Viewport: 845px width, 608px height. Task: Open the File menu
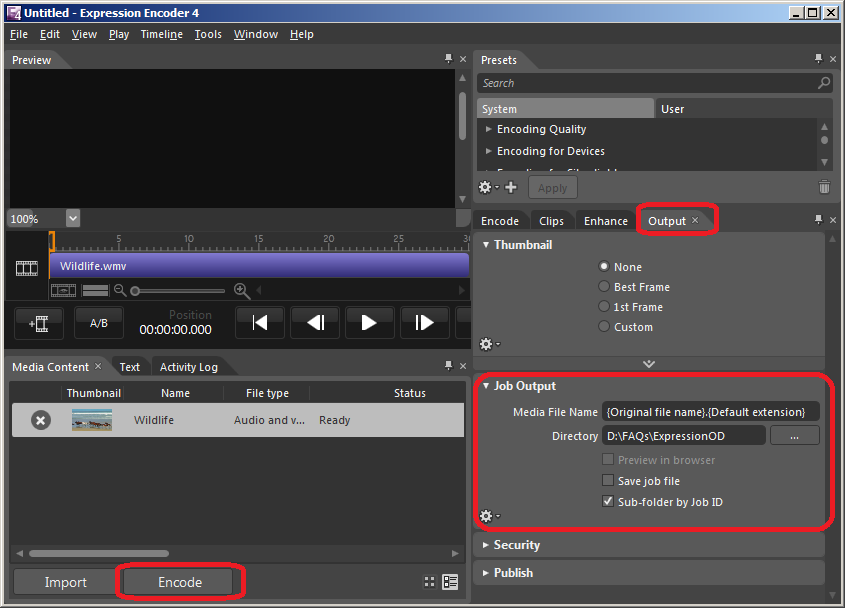point(19,34)
